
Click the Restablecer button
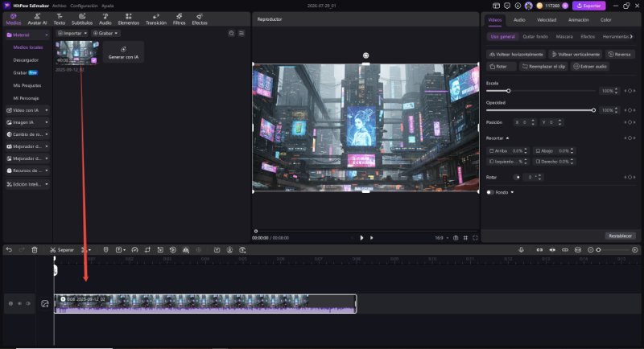(x=620, y=236)
